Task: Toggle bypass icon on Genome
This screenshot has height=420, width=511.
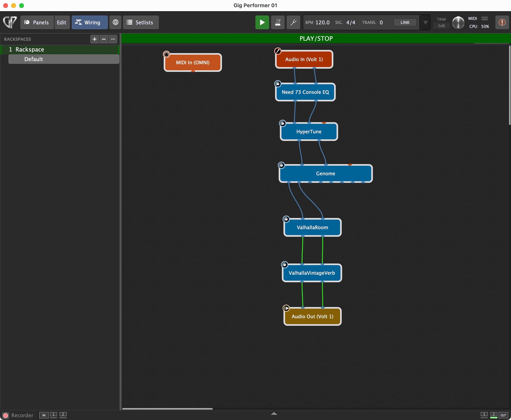Action: tap(281, 165)
